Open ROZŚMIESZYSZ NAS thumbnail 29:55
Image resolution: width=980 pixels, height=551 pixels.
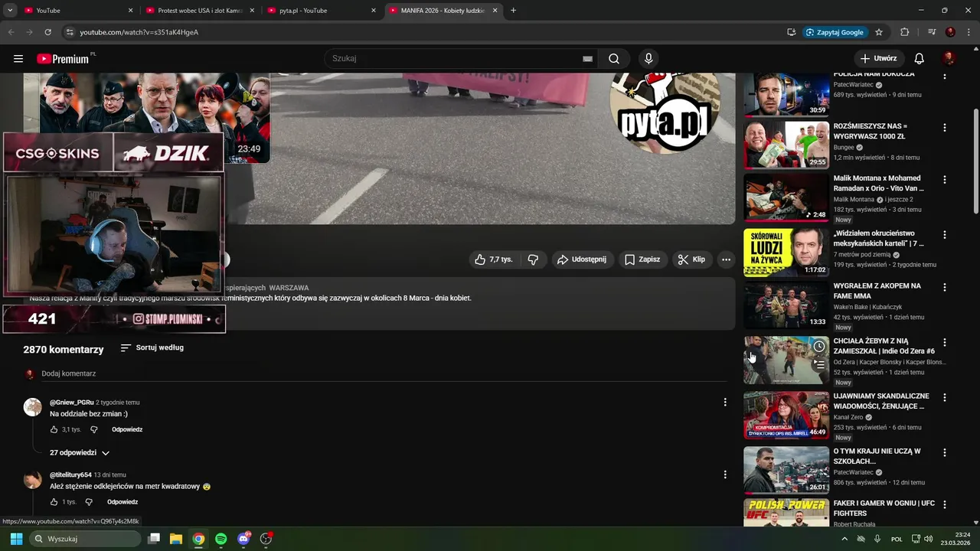coord(786,144)
